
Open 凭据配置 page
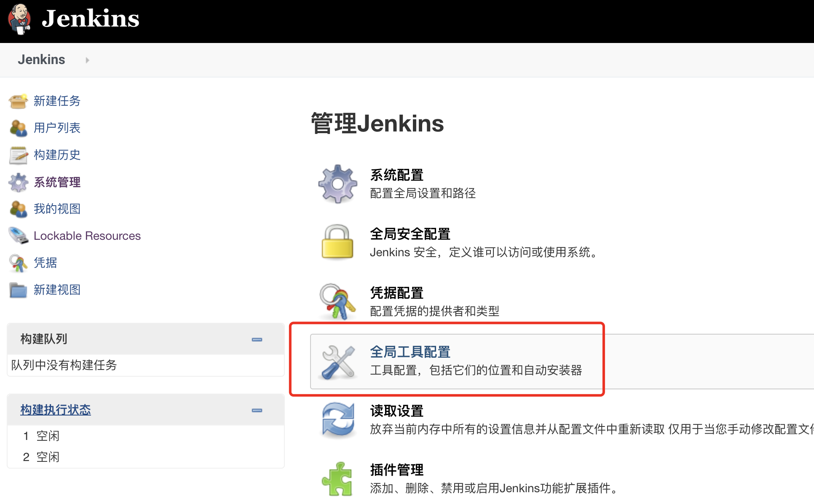pos(396,293)
